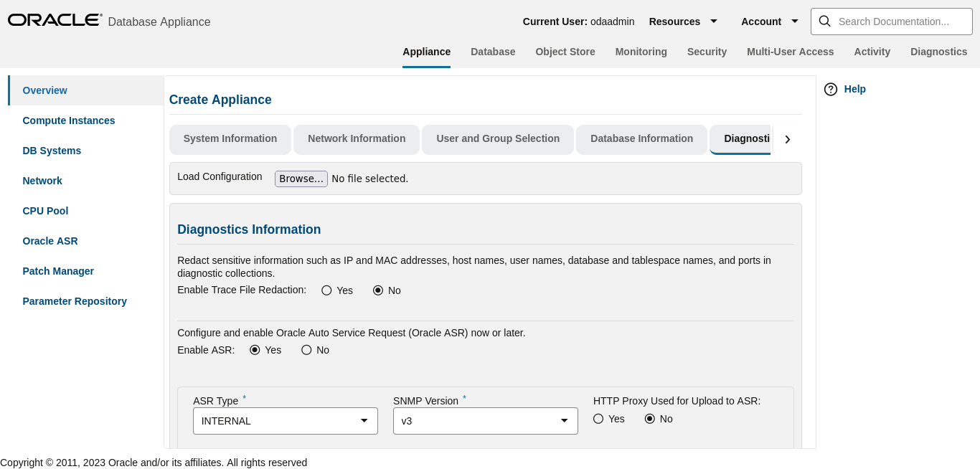Click the search magnifier icon
This screenshot has height=469, width=980.
824,22
